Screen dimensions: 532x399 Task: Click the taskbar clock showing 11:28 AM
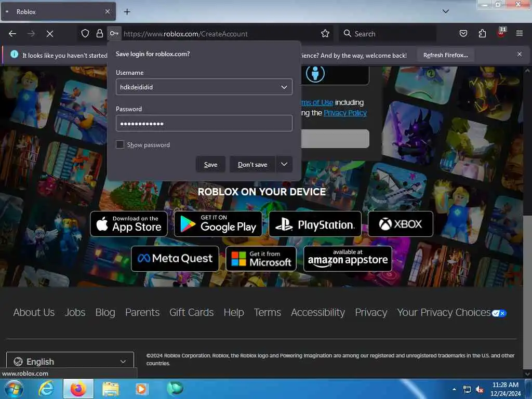[506, 389]
